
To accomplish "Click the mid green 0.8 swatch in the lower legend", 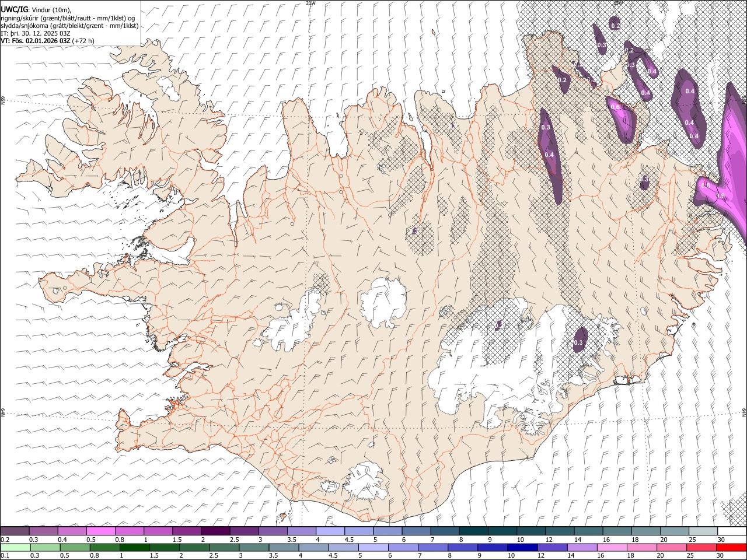I will pos(104,548).
